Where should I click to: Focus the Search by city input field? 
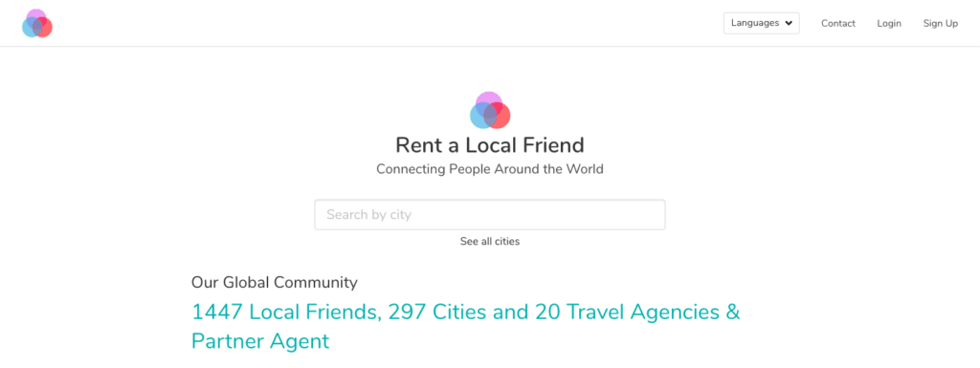[x=490, y=214]
